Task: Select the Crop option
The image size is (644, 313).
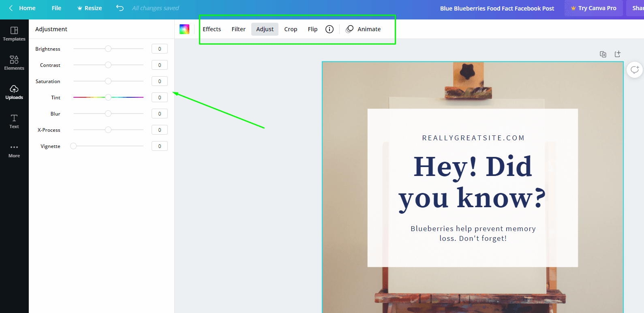Action: 291,29
